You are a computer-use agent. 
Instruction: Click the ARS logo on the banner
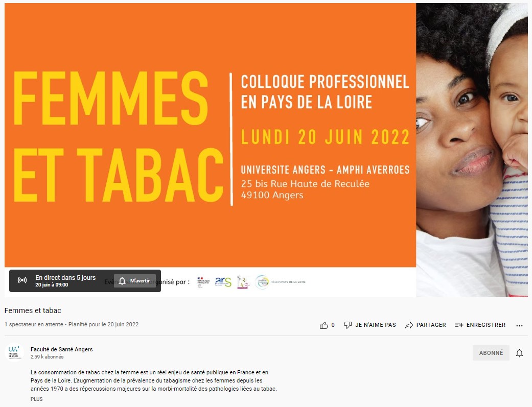[x=223, y=282]
